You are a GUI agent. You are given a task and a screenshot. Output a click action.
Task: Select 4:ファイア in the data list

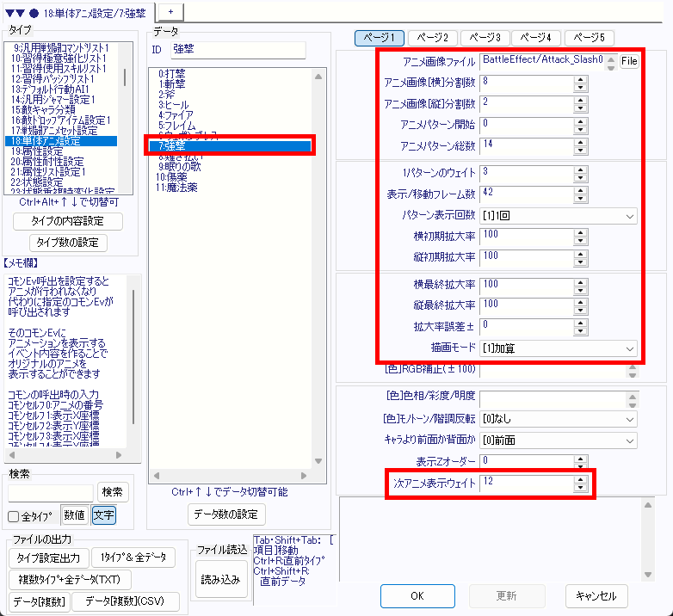coord(176,114)
